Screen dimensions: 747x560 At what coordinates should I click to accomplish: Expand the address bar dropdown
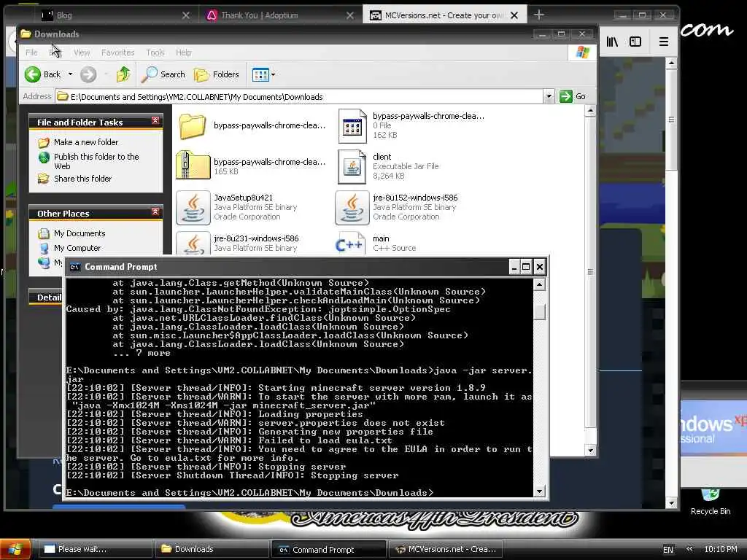(x=549, y=97)
